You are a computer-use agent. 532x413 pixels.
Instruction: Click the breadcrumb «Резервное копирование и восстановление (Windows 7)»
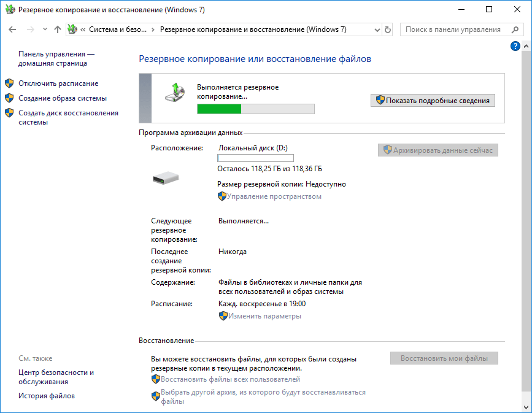[x=253, y=29]
